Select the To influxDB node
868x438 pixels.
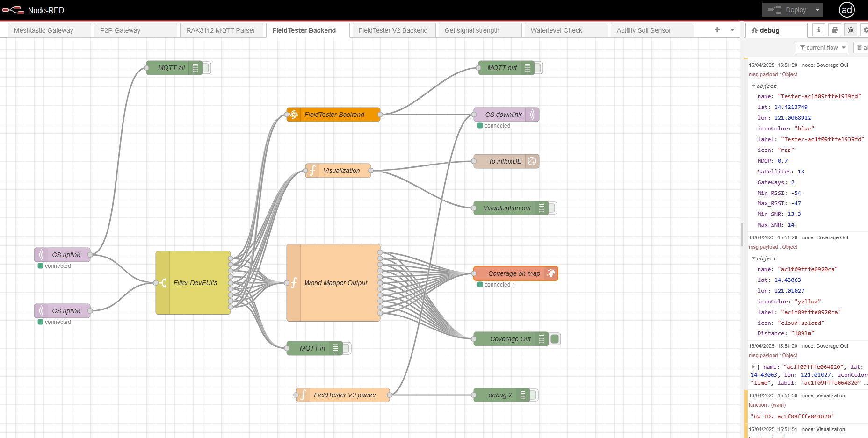tap(505, 161)
